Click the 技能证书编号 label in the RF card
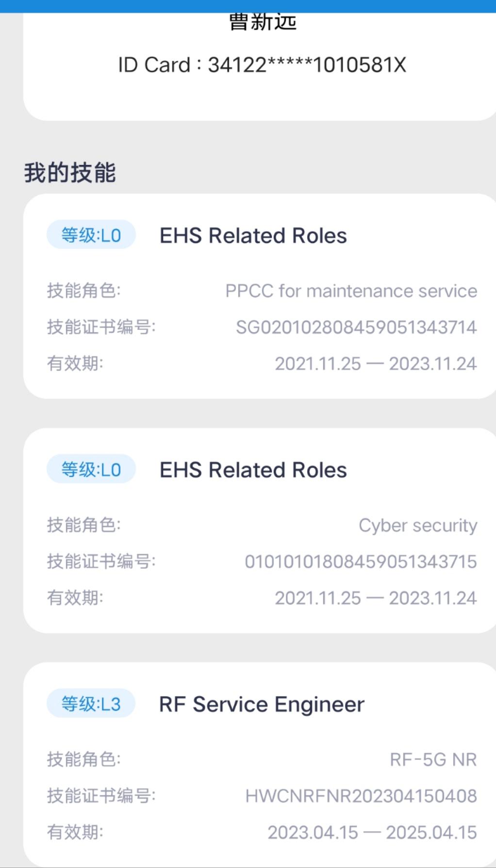The image size is (496, 868). [x=101, y=796]
